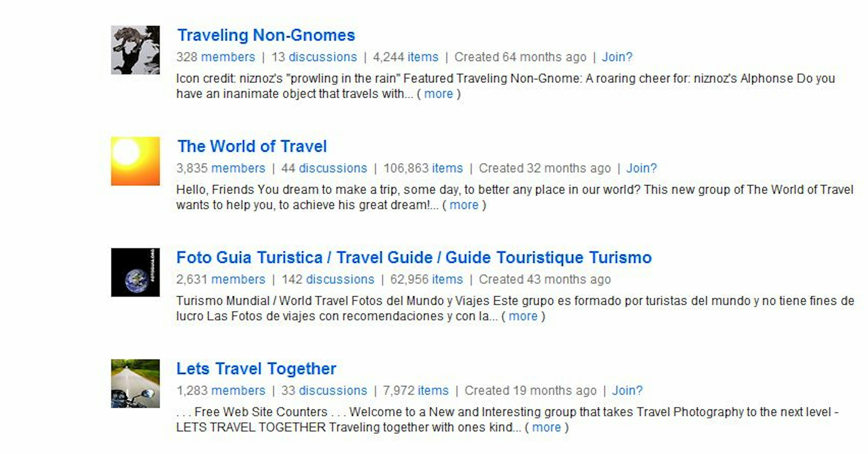Expand Traveling Non-Gnomes description with more
The width and height of the screenshot is (868, 454).
pos(438,94)
